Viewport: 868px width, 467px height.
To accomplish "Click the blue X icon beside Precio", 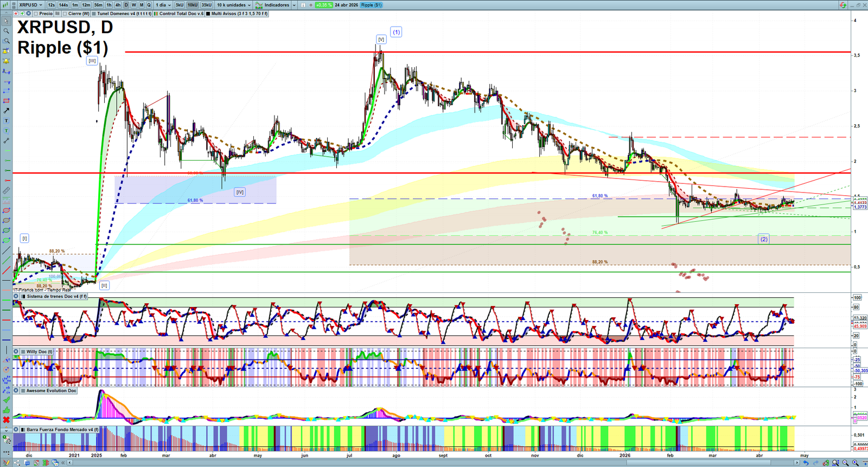I will tap(28, 14).
